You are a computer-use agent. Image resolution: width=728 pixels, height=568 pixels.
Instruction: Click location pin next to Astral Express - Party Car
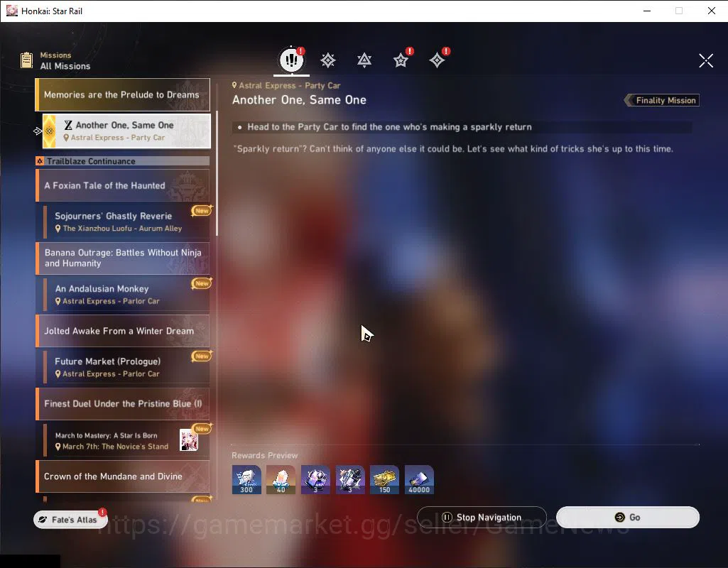click(x=234, y=85)
